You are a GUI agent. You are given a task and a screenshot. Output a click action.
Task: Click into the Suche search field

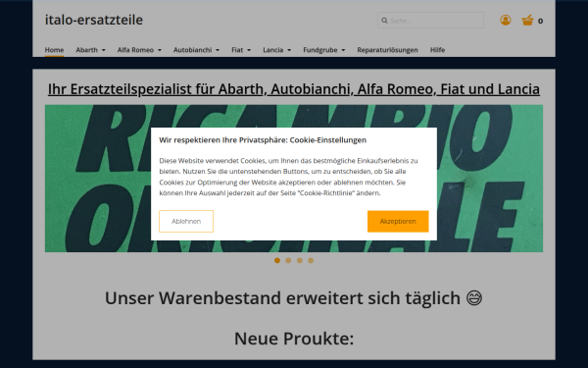pyautogui.click(x=430, y=21)
